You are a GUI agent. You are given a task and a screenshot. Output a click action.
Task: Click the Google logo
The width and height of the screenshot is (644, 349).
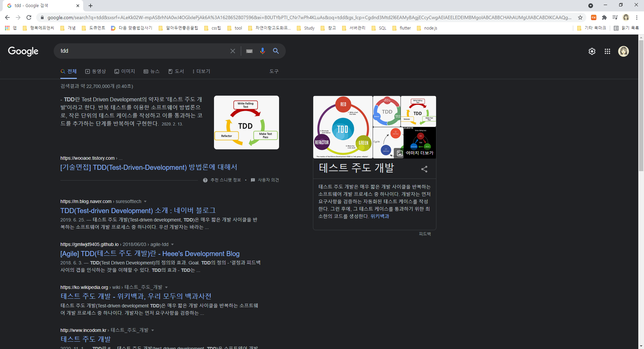coord(23,51)
